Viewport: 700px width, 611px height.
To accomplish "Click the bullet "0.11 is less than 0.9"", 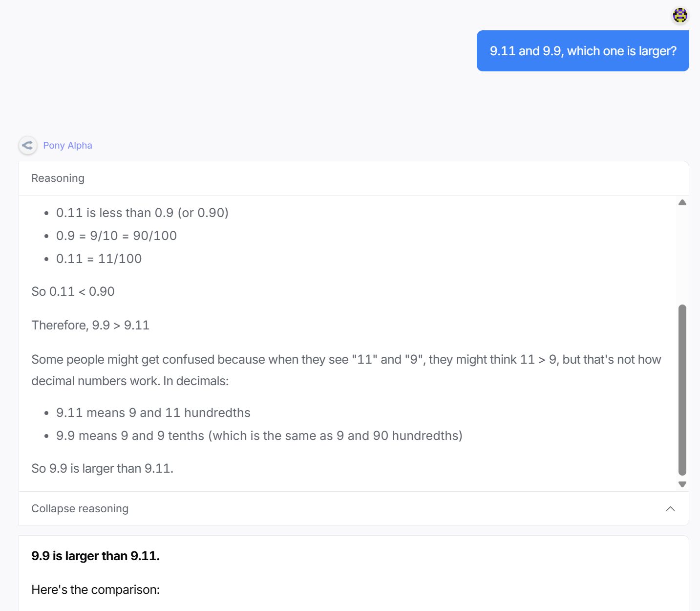I will pyautogui.click(x=142, y=213).
